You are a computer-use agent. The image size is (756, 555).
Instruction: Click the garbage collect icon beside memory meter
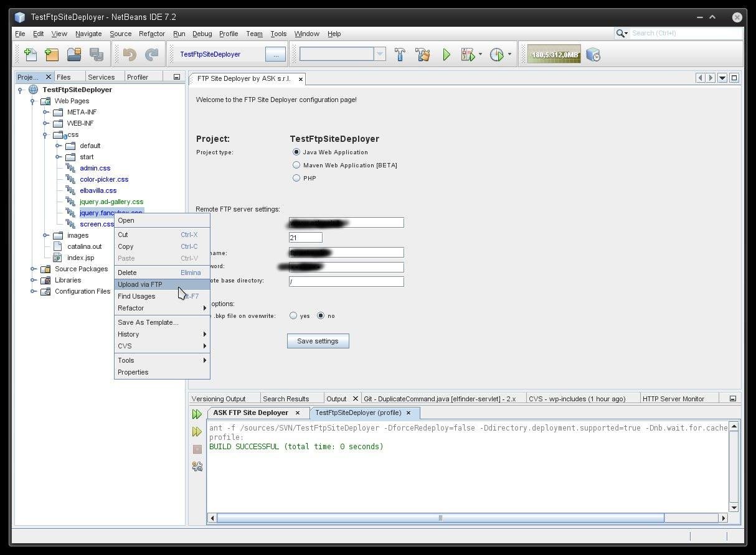tap(593, 55)
